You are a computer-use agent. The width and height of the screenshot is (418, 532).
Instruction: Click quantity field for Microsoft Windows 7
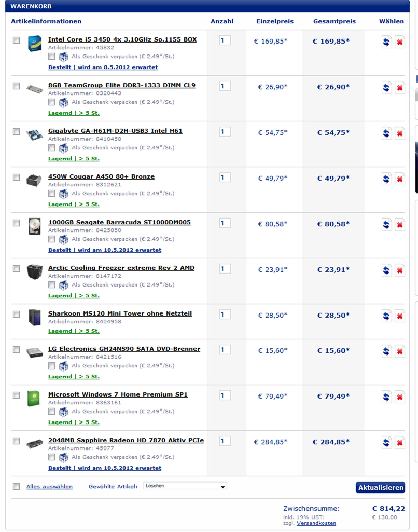coord(225,395)
